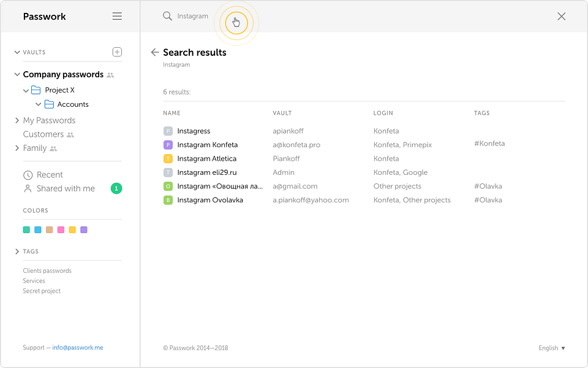Click the search magnifier icon
Image resolution: width=588 pixels, height=368 pixels.
coord(167,16)
